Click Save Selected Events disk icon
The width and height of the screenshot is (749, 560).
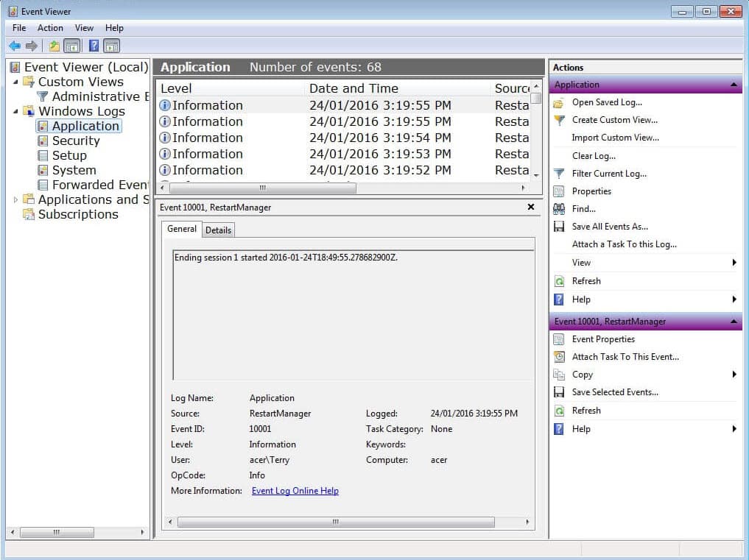click(x=558, y=392)
